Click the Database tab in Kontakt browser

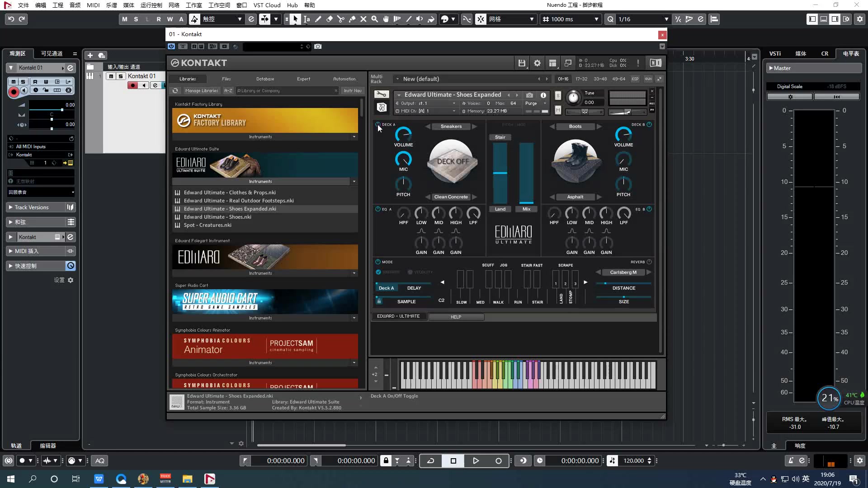[264, 79]
